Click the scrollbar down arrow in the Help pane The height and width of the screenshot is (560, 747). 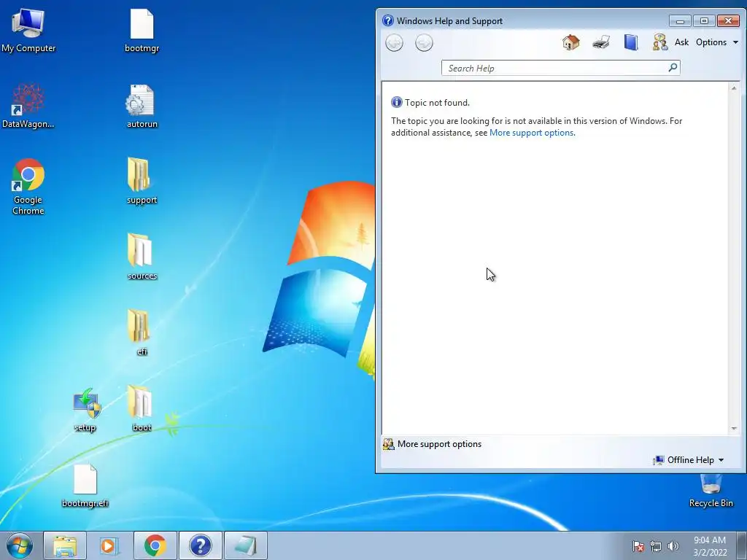[734, 429]
